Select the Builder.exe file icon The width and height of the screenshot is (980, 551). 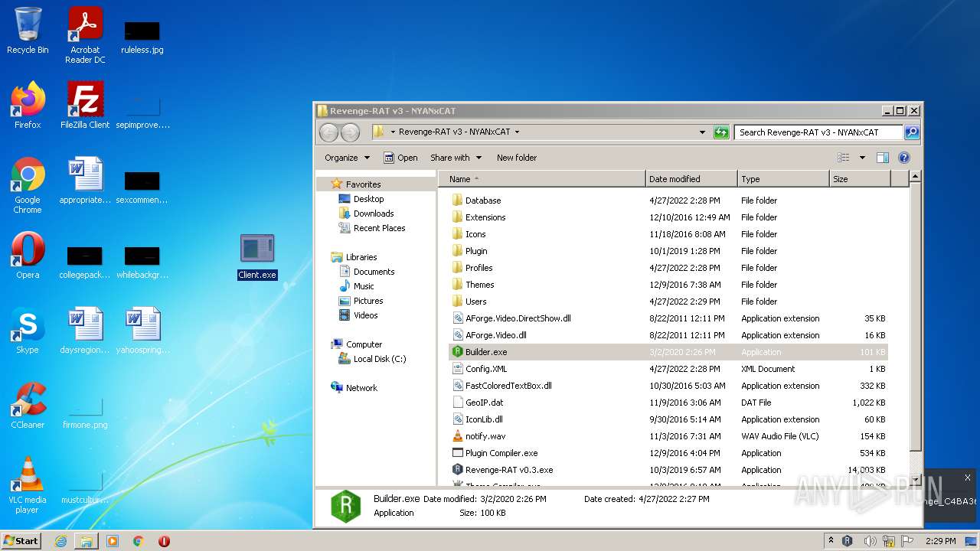[x=457, y=352]
